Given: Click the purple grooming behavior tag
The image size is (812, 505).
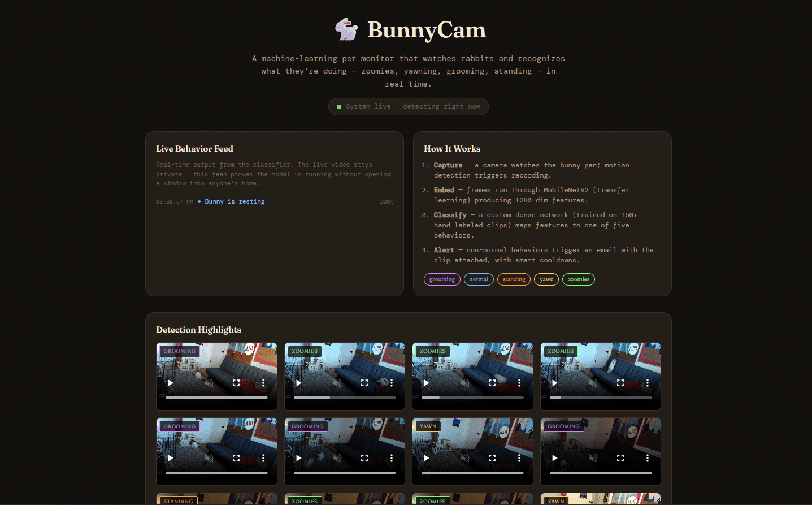Looking at the screenshot, I should (442, 279).
